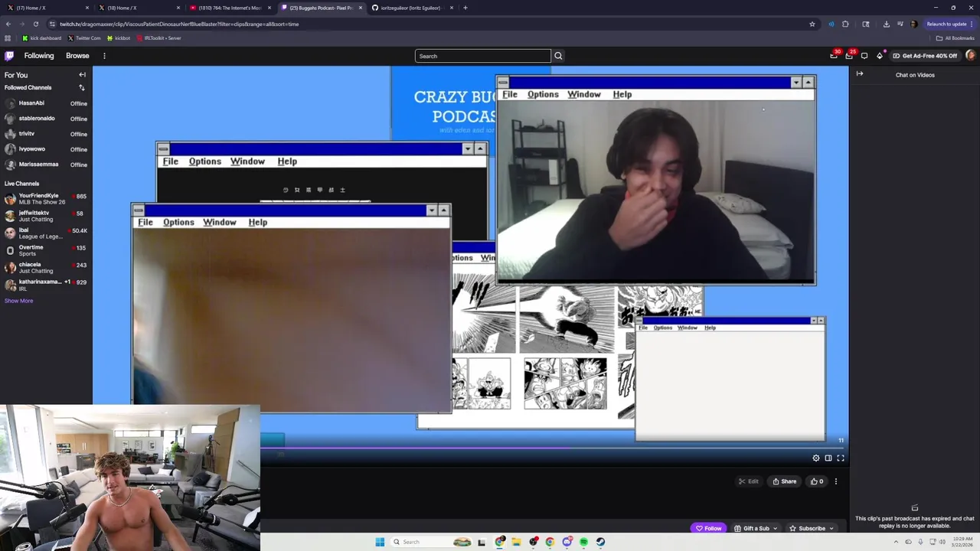Open ibai League of Legends channel
The image size is (980, 551).
(x=46, y=233)
